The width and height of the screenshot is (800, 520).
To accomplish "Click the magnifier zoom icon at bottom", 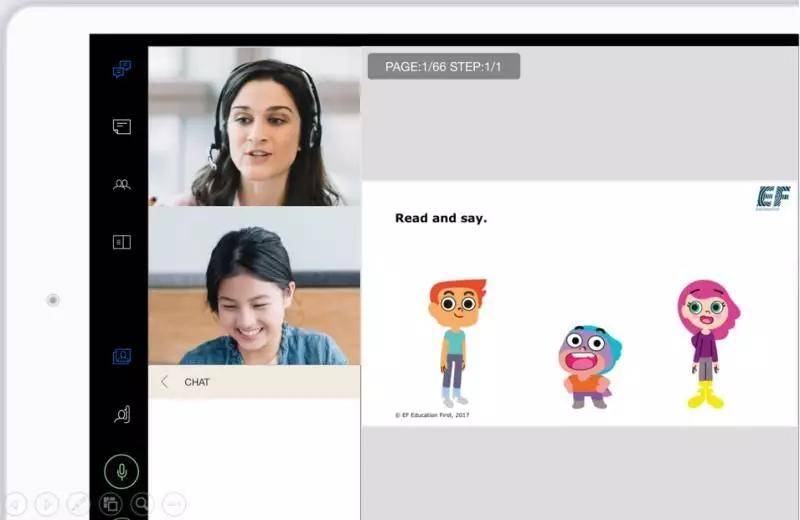I will coord(142,504).
